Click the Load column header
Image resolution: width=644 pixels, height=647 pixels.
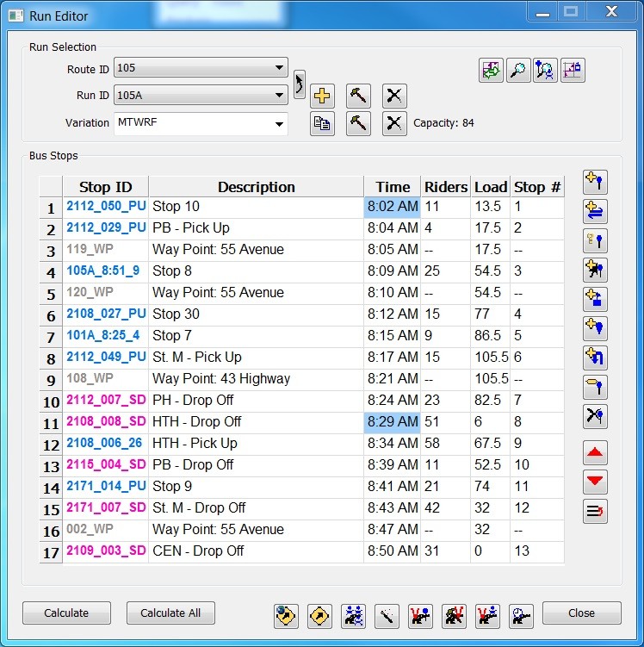[x=490, y=187]
